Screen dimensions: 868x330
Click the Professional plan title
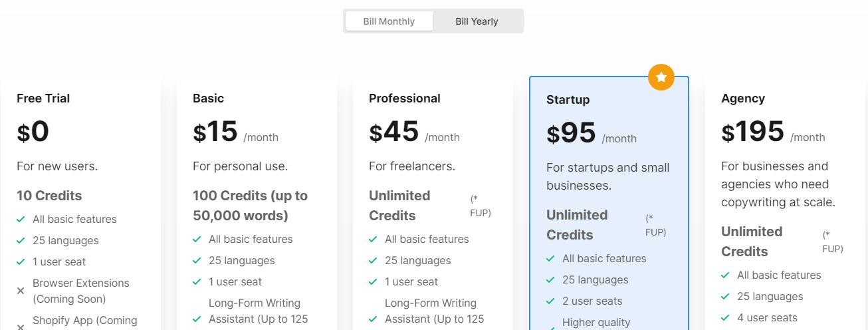click(x=405, y=98)
